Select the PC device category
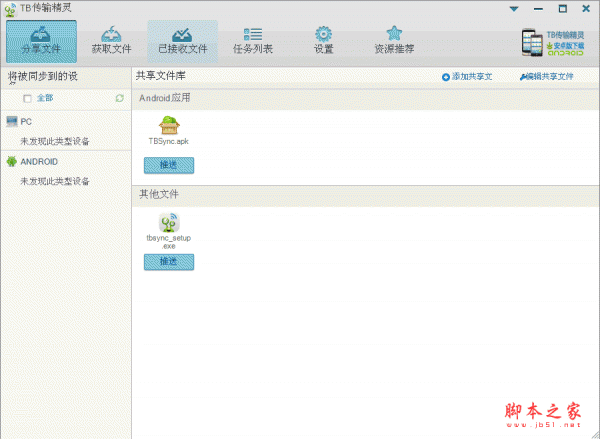600x439 pixels. [x=65, y=122]
